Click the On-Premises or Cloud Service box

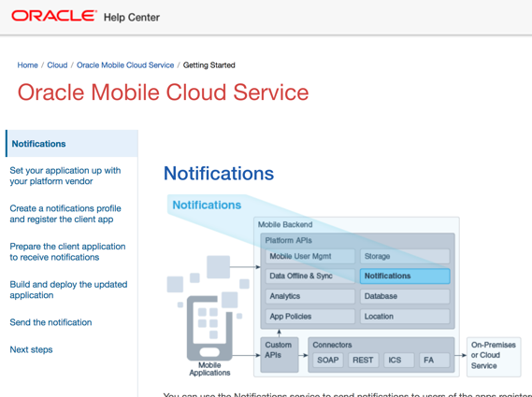[494, 357]
